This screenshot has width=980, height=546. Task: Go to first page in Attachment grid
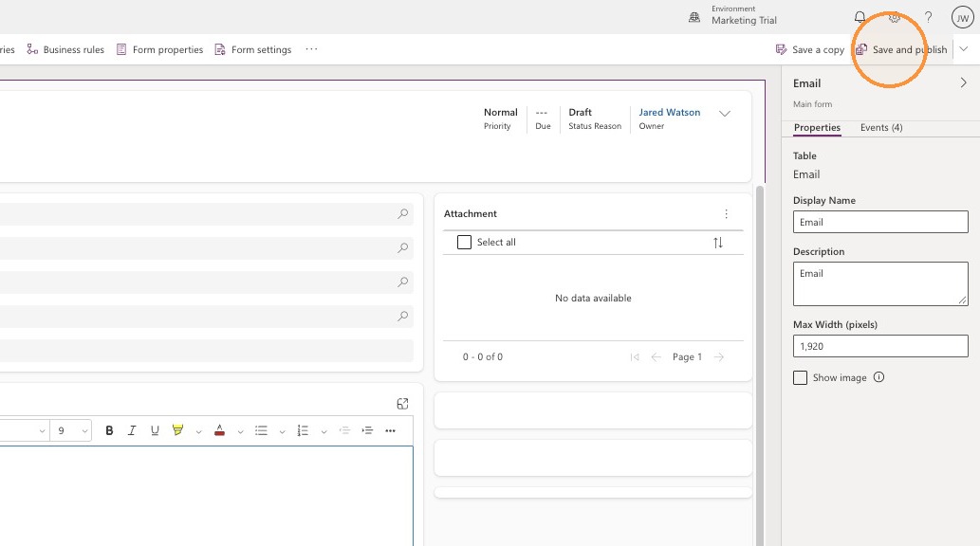635,356
